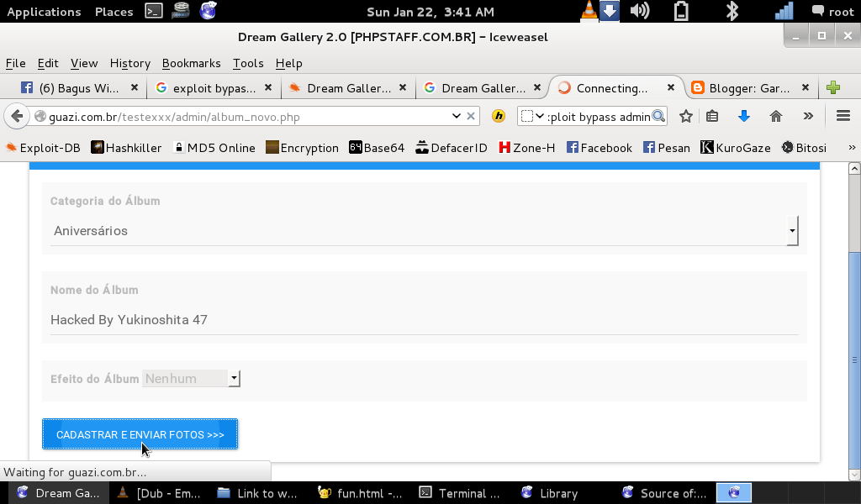The image size is (861, 504).
Task: Open the Efeito do Álbum dropdown showing Nenhum
Action: (234, 378)
